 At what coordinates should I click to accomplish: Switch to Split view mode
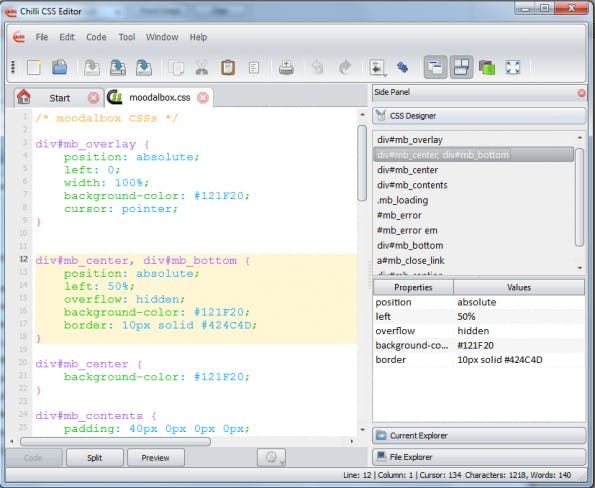point(94,458)
